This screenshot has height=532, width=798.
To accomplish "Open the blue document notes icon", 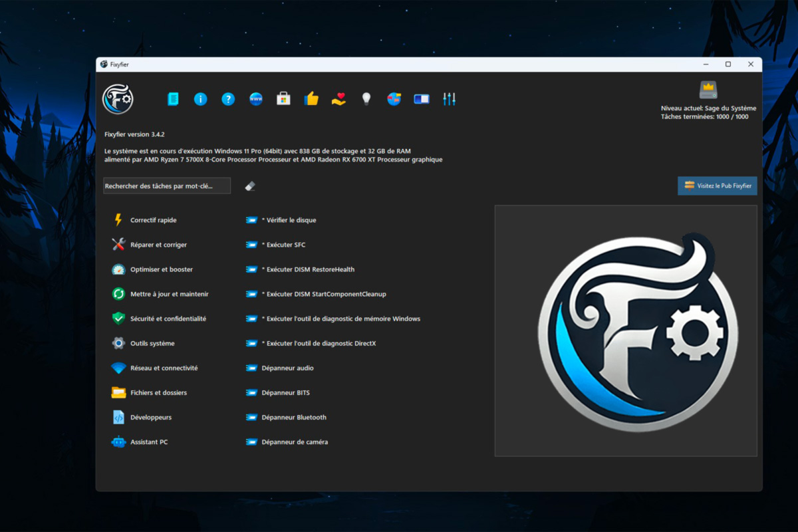I will pos(173,99).
